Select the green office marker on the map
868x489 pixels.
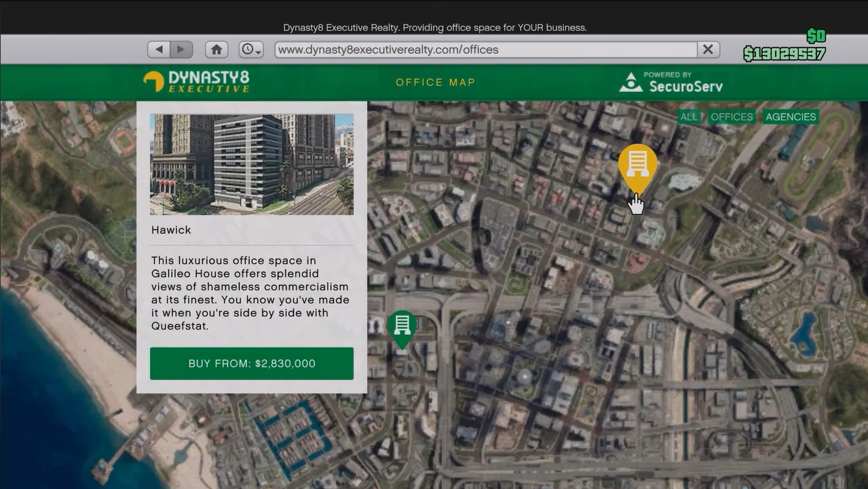(x=402, y=326)
